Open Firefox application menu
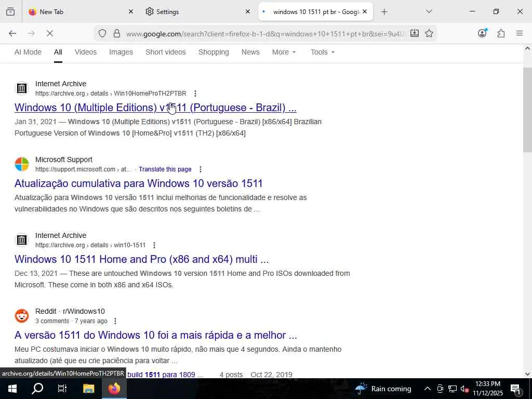The image size is (532, 399). 519,33
